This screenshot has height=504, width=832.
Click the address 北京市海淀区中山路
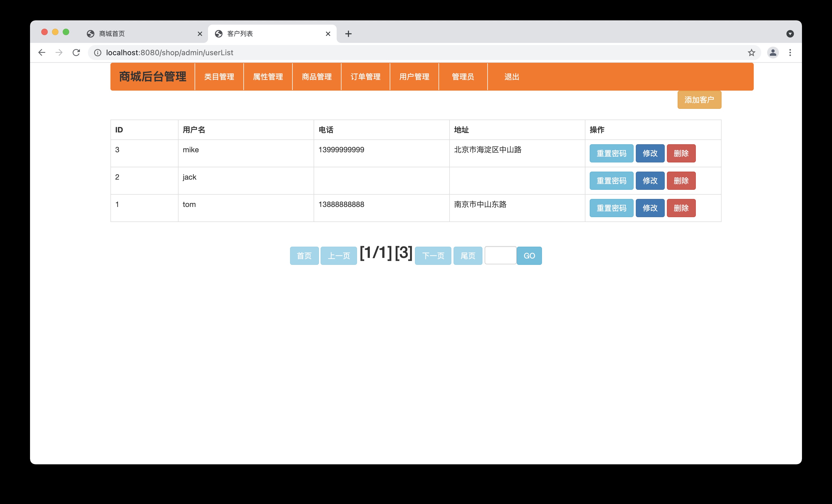488,150
